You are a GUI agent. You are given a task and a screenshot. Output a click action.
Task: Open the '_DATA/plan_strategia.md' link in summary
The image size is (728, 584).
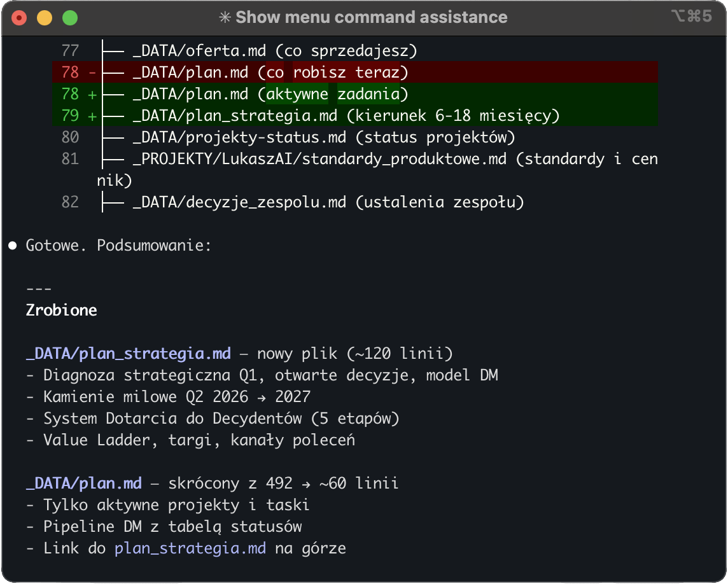pos(128,354)
